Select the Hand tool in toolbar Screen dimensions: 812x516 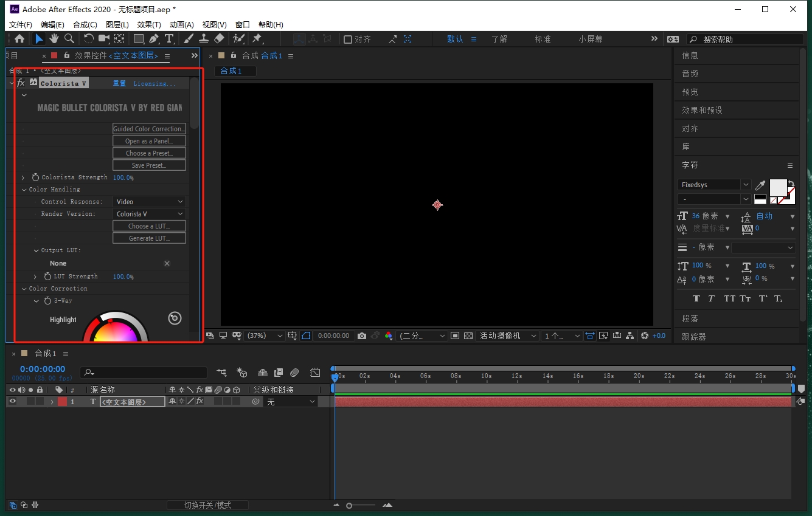(x=54, y=39)
